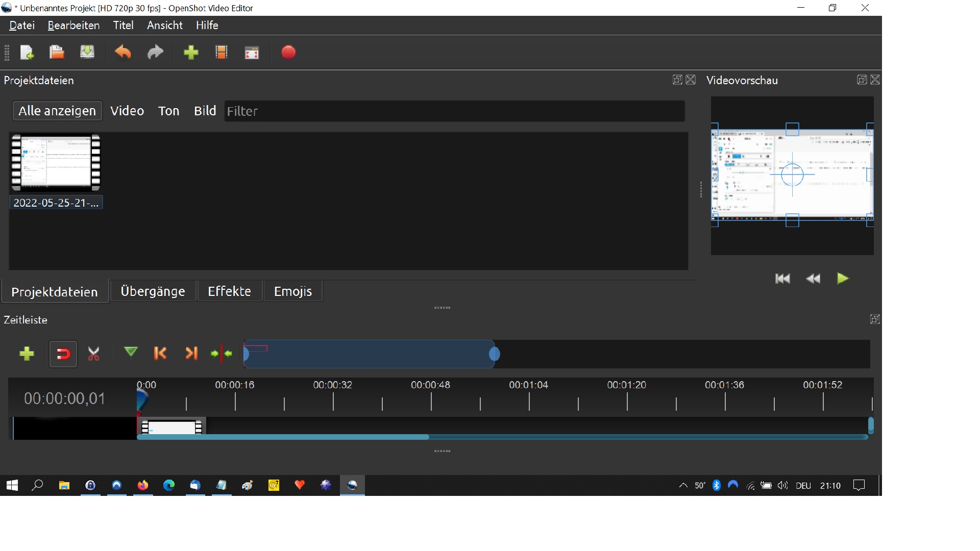Select the razor scissors tool in timeline
Image resolution: width=980 pixels, height=551 pixels.
(x=94, y=354)
